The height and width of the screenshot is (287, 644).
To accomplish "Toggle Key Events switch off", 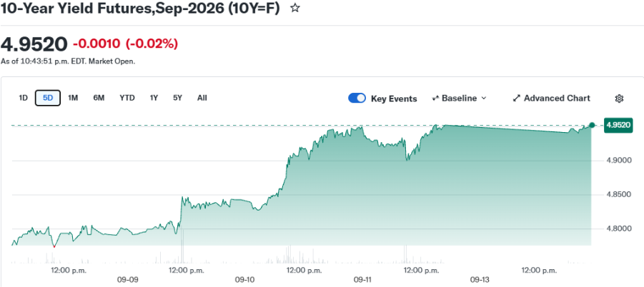I will [x=357, y=99].
